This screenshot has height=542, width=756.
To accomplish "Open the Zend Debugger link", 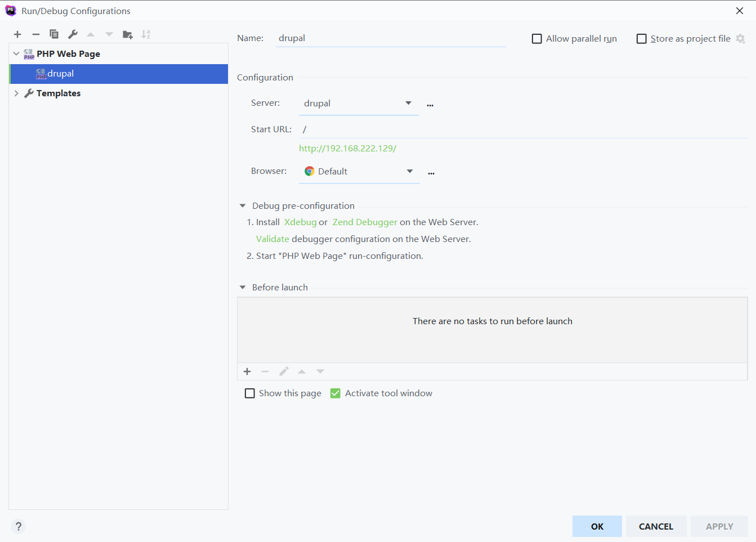I will tap(365, 222).
